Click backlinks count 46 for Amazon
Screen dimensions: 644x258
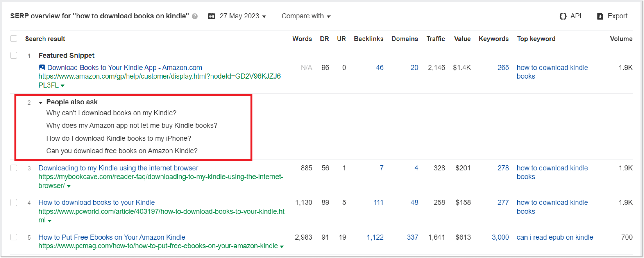[x=379, y=67]
